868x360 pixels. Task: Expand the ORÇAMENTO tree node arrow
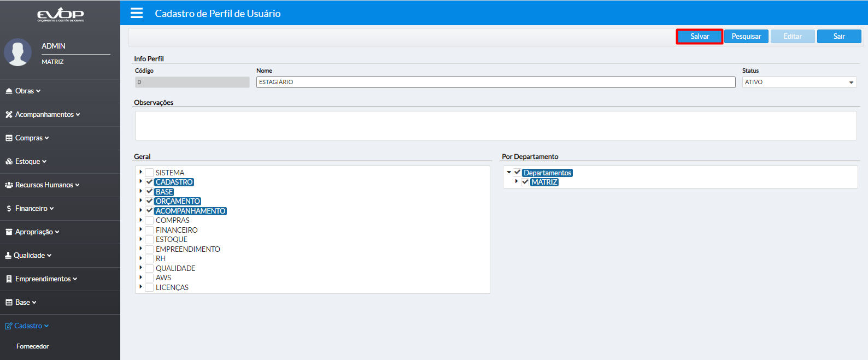(x=140, y=201)
